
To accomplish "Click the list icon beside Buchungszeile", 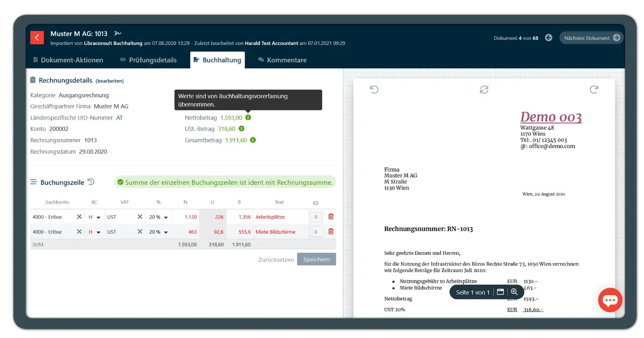I will 34,182.
